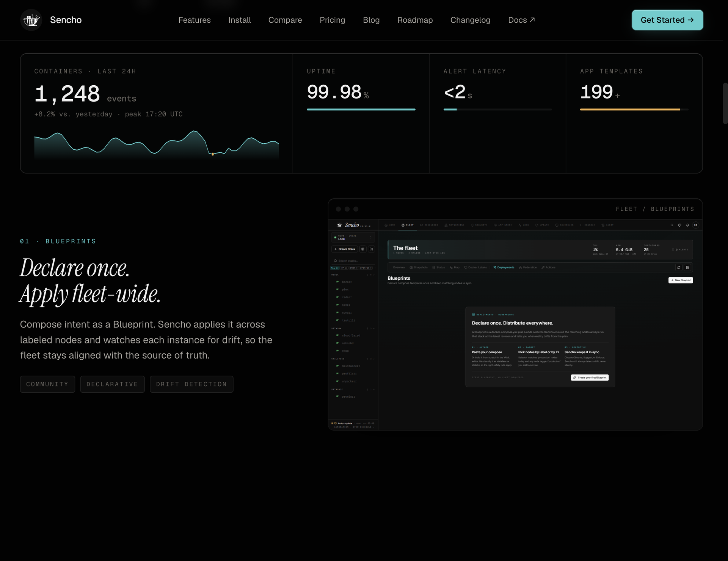Switch to the fleet Overview sub-tab
728x561 pixels.
pyautogui.click(x=399, y=268)
